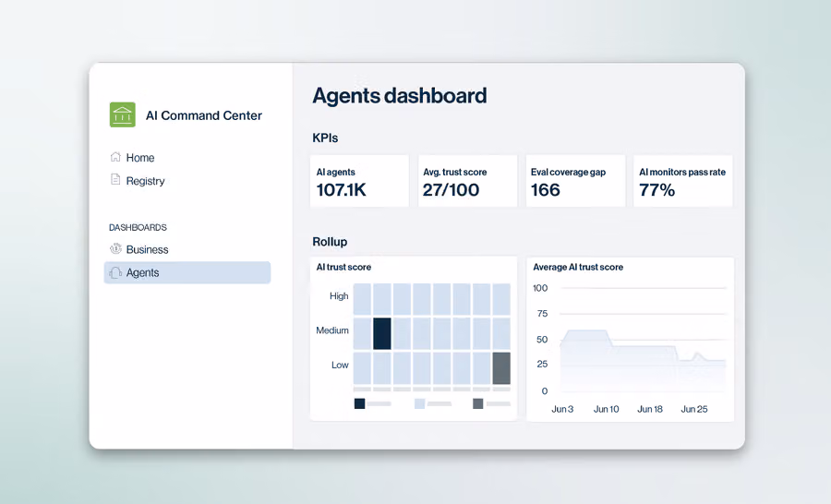Click the Agents headset icon
The image size is (831, 504).
pos(115,272)
